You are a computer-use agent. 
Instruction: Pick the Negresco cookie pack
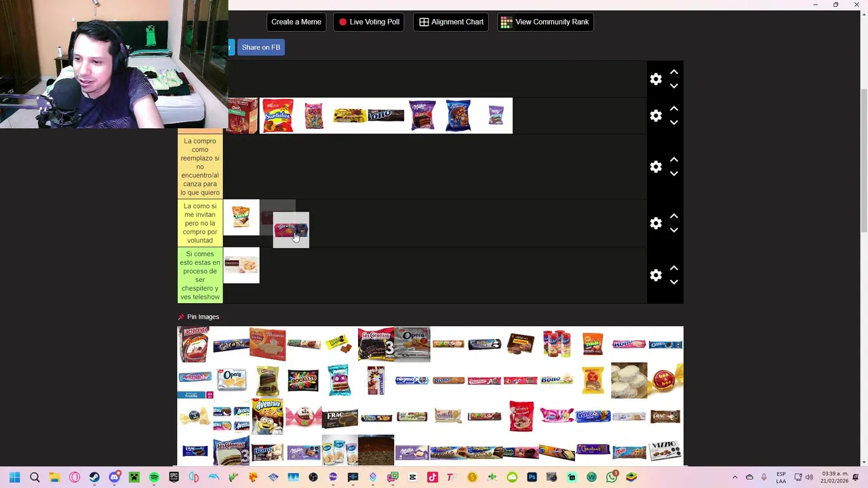(412, 380)
